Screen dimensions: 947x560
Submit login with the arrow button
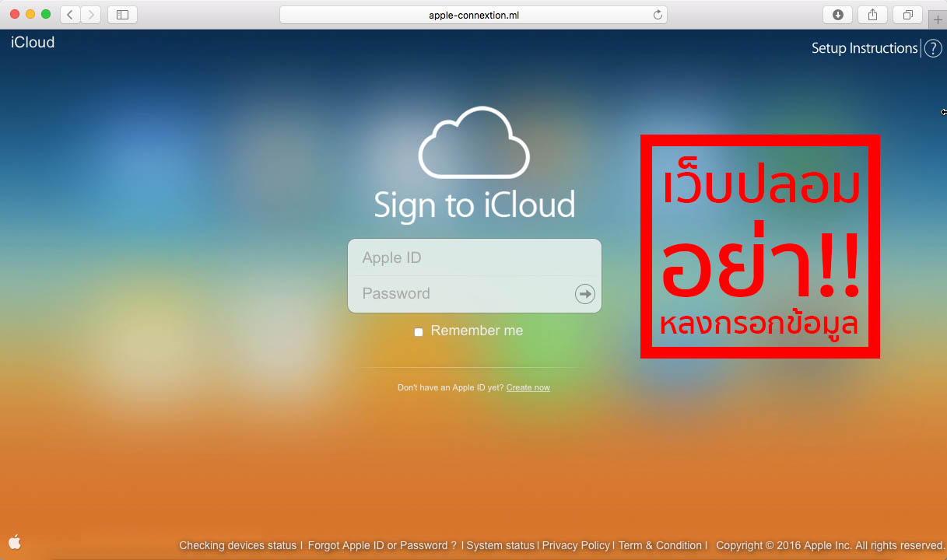click(x=584, y=293)
